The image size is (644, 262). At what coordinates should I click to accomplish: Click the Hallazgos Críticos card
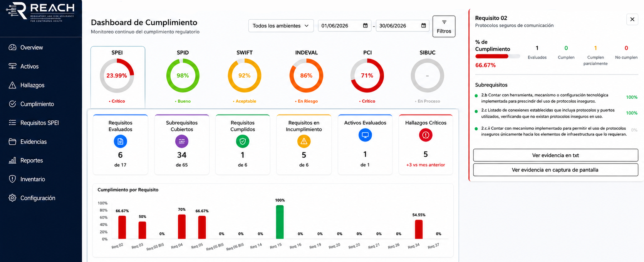pyautogui.click(x=426, y=144)
